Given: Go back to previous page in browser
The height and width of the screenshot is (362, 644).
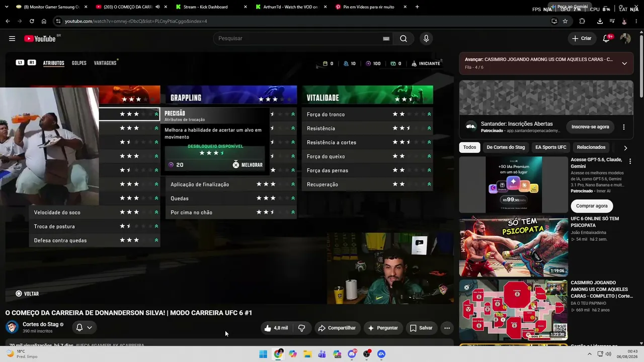Looking at the screenshot, I should [8, 21].
